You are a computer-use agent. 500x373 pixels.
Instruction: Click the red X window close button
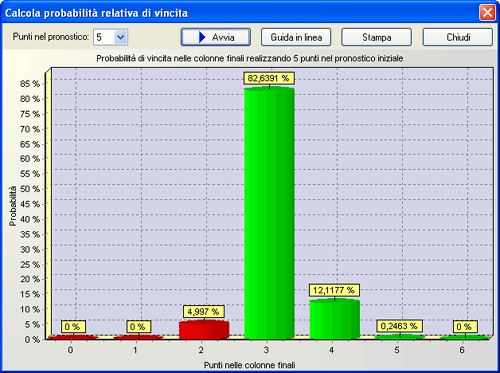pyautogui.click(x=487, y=13)
